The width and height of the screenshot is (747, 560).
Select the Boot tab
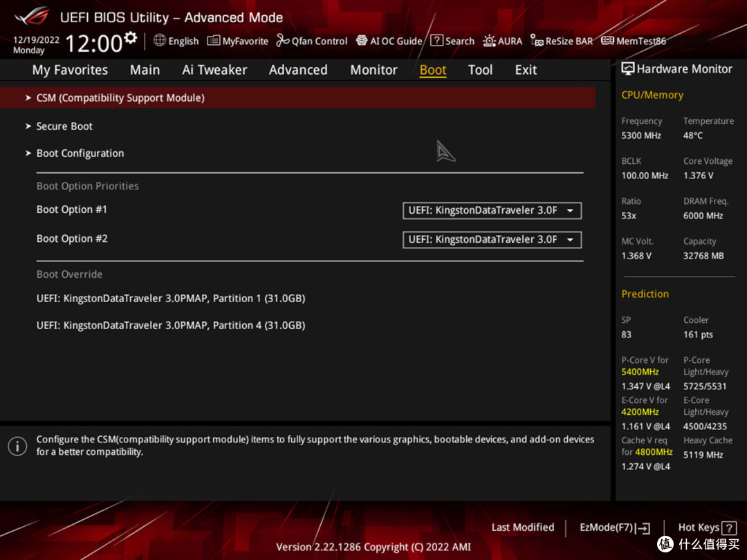[x=433, y=70]
